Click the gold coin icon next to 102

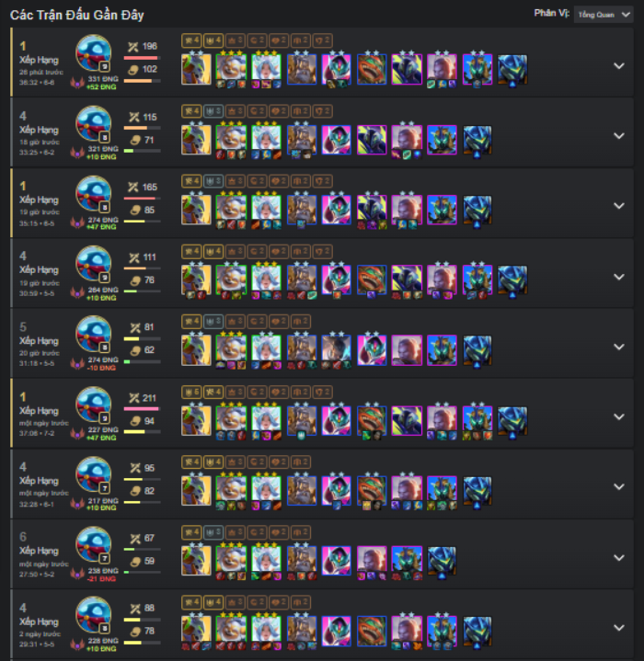[x=133, y=70]
